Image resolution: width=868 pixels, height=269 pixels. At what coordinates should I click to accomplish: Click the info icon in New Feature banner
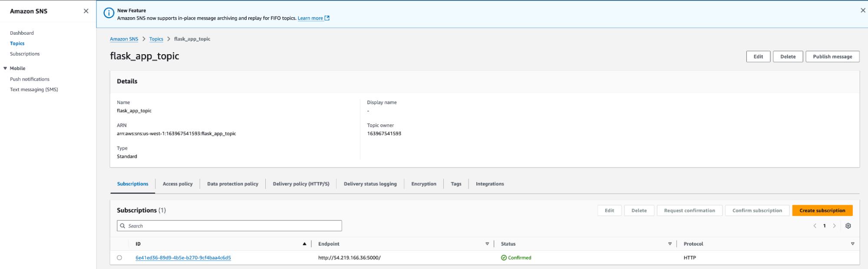click(109, 13)
